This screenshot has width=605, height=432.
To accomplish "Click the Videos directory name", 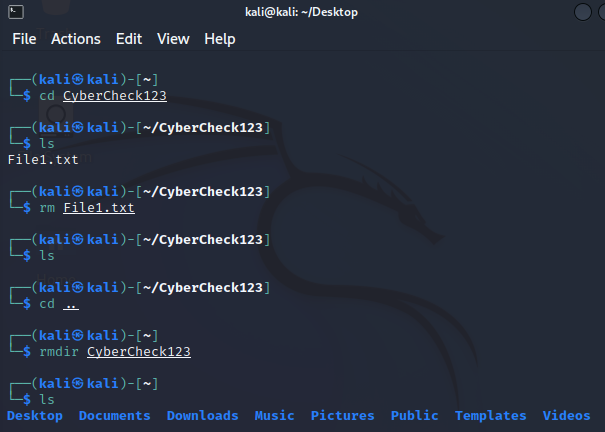I will pyautogui.click(x=566, y=415).
